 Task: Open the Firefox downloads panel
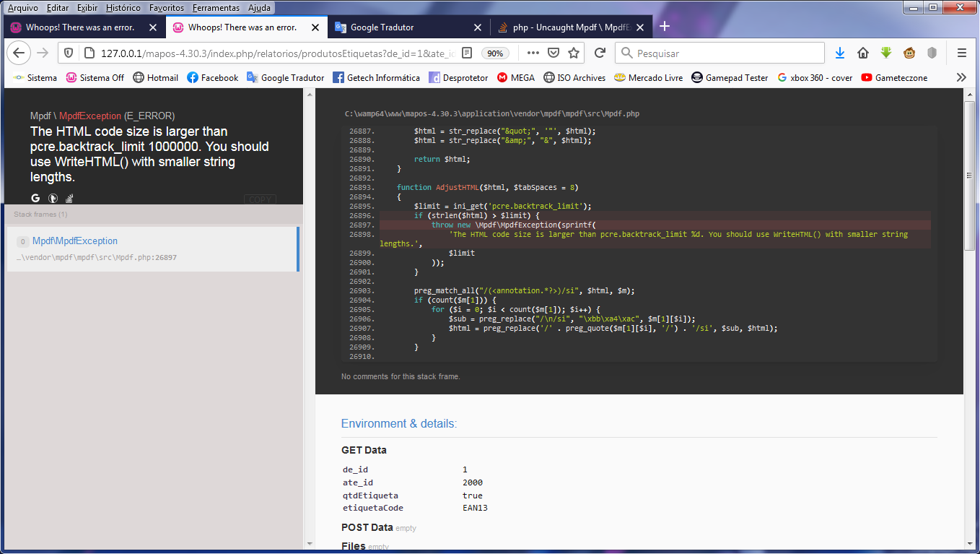click(x=839, y=53)
